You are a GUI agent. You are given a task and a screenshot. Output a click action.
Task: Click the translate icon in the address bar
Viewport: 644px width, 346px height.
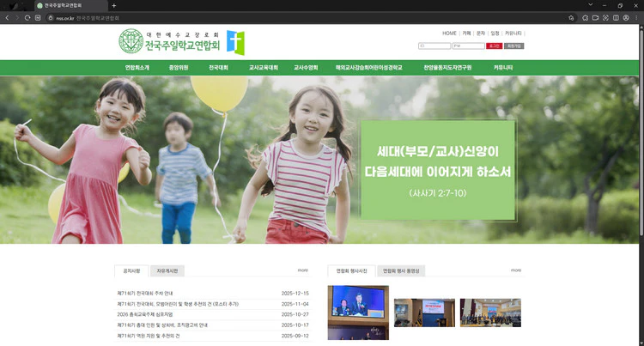[x=571, y=18]
